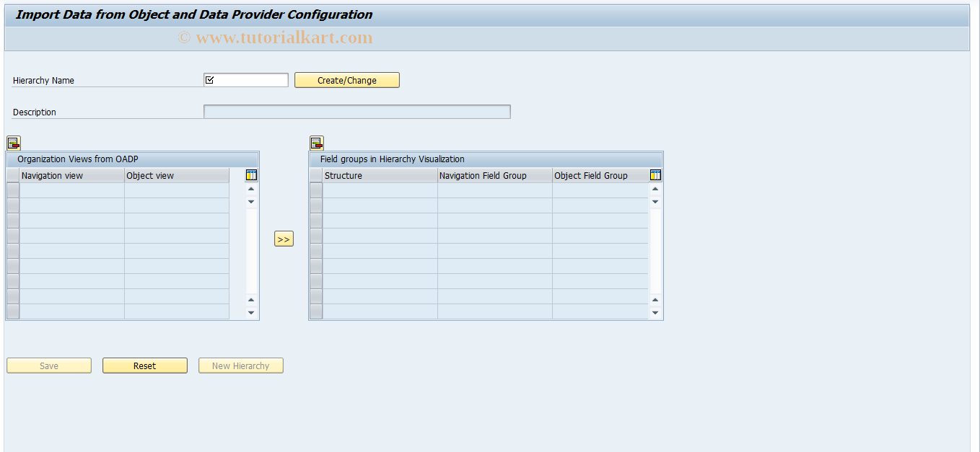Click second up arrow in Organization Views scrollbar

point(251,300)
